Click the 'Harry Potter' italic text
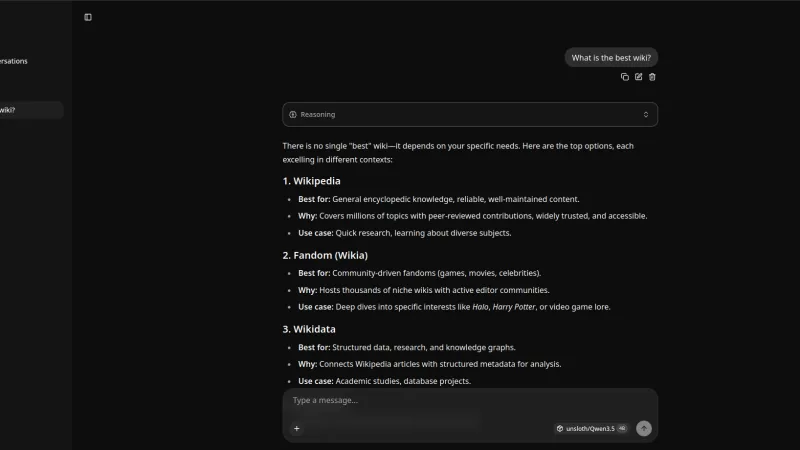Image resolution: width=800 pixels, height=450 pixels. pos(514,307)
